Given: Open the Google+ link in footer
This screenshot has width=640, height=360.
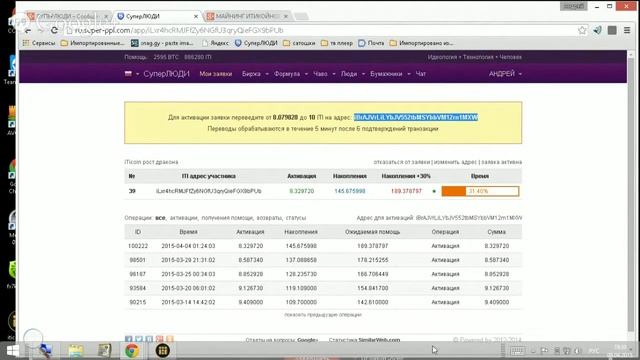Looking at the screenshot, I should point(307,340).
